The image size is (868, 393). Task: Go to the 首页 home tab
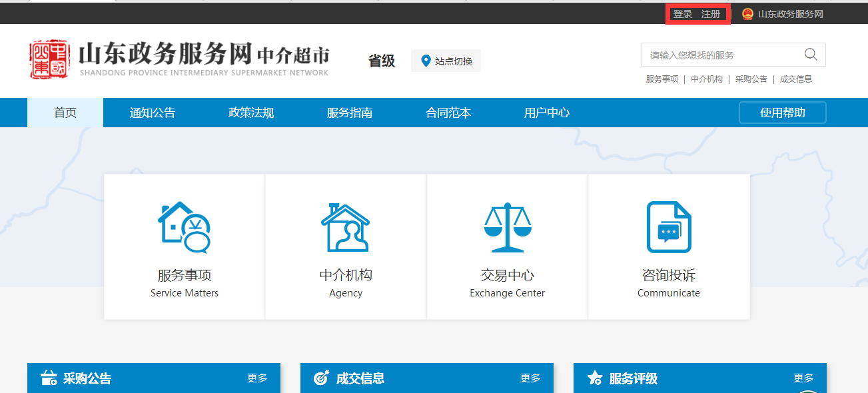65,113
